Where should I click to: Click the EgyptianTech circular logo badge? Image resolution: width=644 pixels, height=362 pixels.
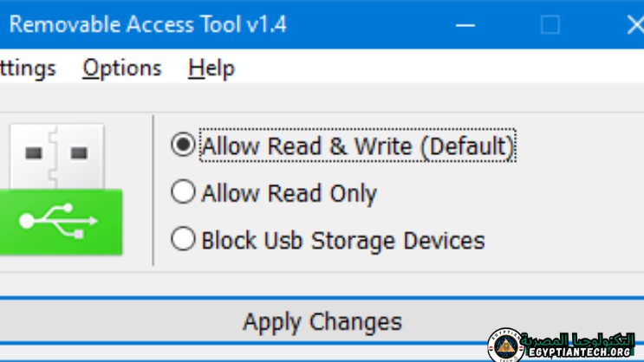point(505,346)
